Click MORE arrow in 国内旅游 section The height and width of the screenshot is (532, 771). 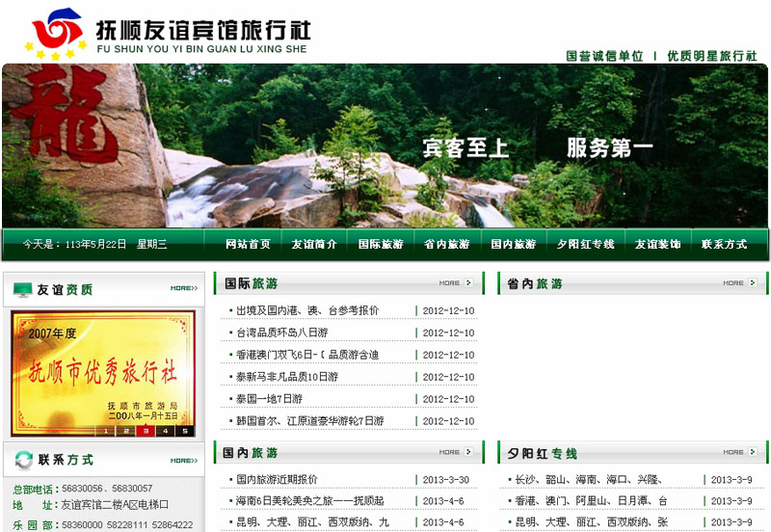point(456,452)
